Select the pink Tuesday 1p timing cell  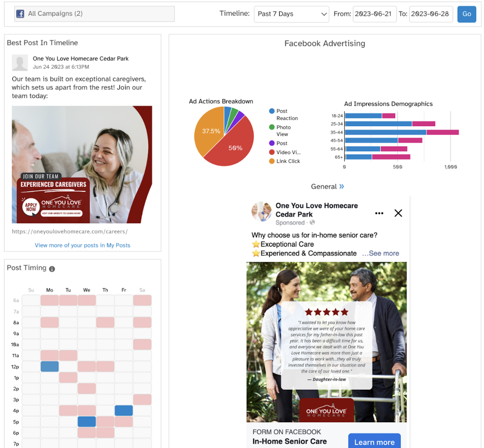(68, 377)
